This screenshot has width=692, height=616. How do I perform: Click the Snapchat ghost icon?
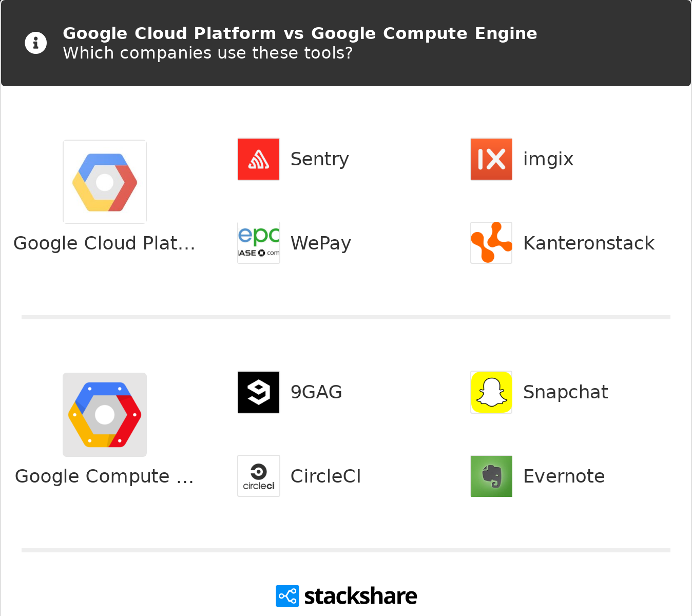tap(491, 392)
